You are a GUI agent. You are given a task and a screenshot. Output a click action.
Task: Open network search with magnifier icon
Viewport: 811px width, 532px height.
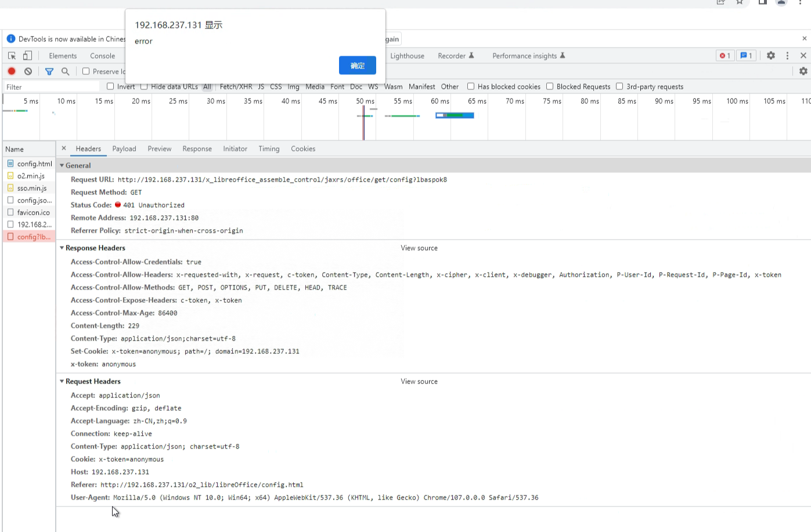(x=66, y=71)
